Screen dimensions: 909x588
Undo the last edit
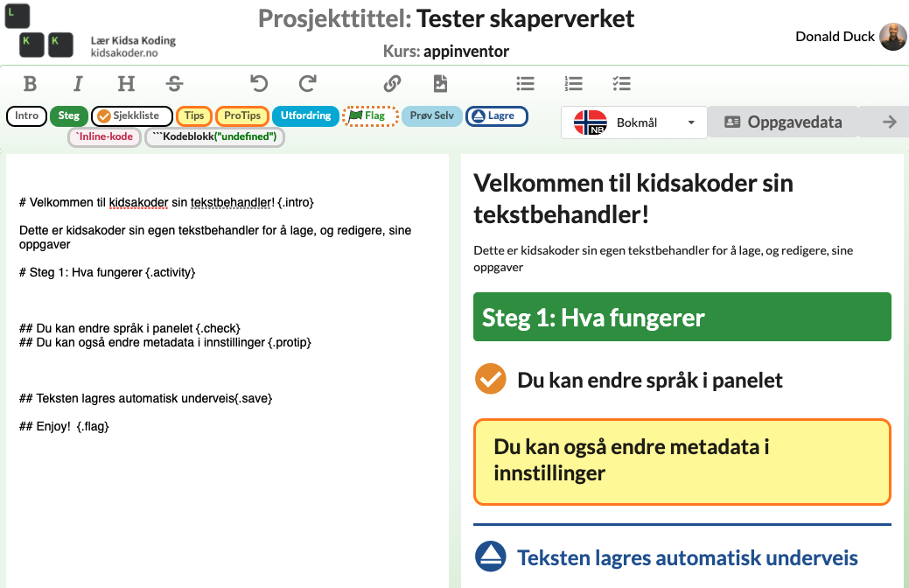coord(259,83)
